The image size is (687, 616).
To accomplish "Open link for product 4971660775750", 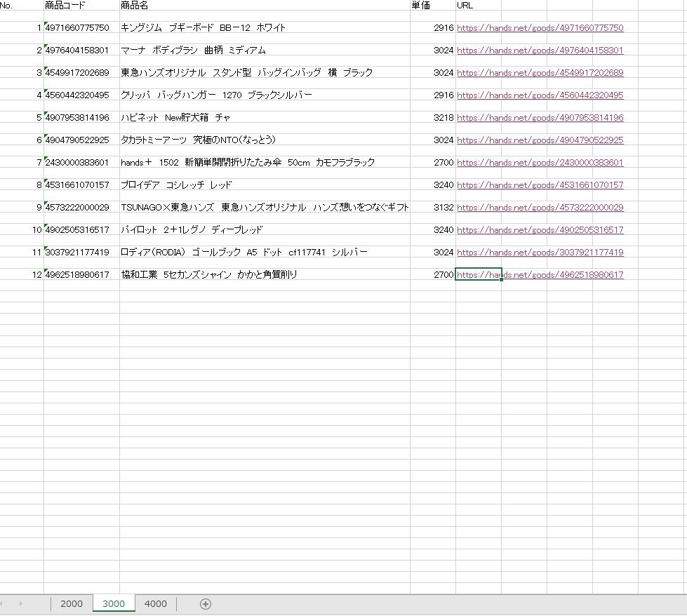I will click(540, 27).
